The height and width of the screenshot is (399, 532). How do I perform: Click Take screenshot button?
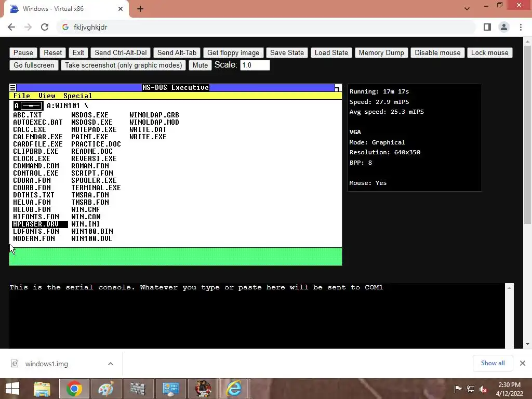(x=124, y=65)
